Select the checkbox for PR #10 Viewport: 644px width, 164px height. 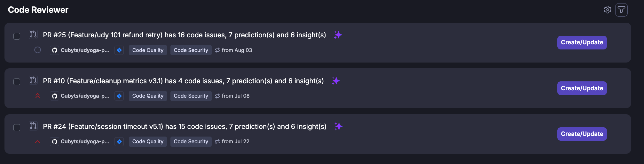(x=17, y=82)
